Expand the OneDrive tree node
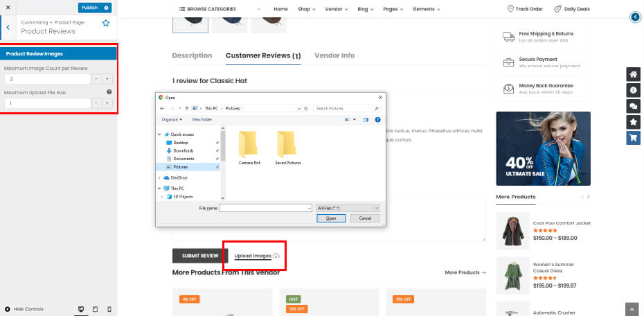The width and height of the screenshot is (644, 316). (x=159, y=177)
